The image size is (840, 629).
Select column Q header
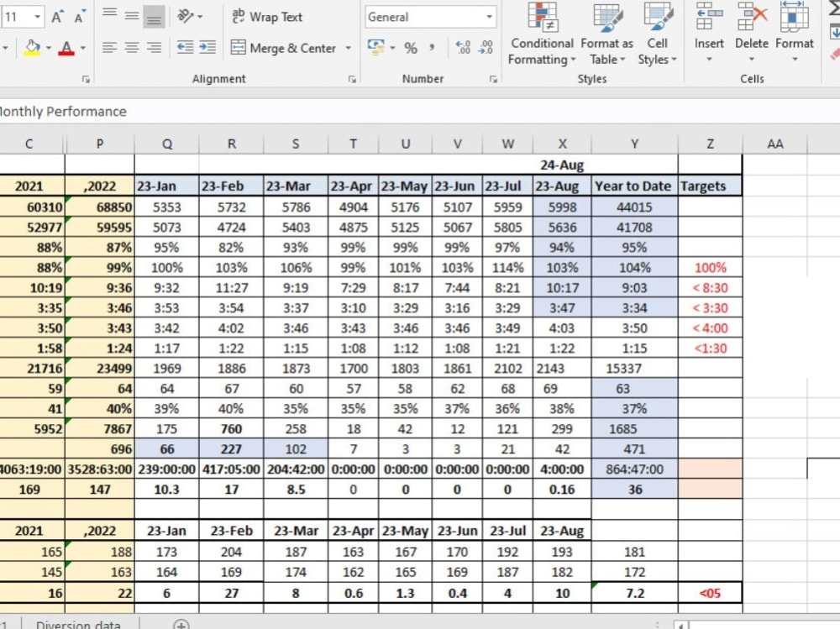167,144
